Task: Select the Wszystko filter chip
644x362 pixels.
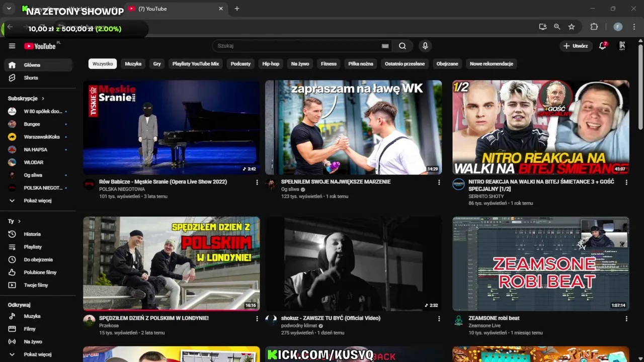Action: (103, 64)
